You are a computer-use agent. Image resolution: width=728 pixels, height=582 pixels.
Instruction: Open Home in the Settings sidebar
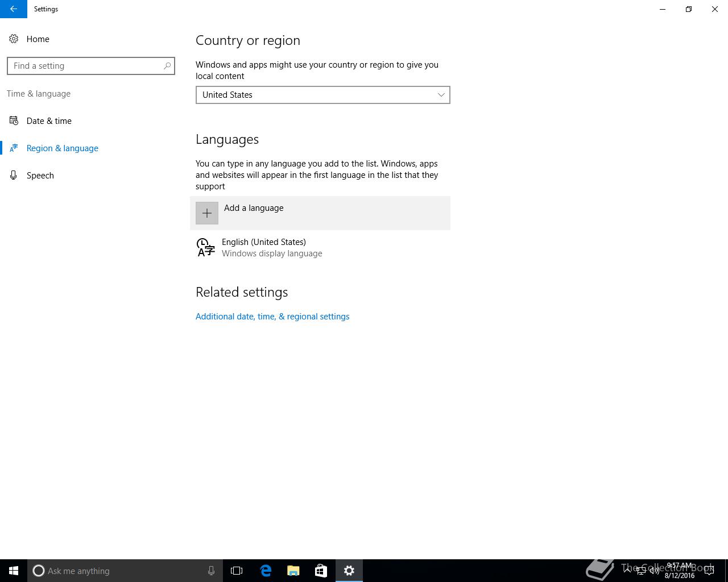pos(38,39)
